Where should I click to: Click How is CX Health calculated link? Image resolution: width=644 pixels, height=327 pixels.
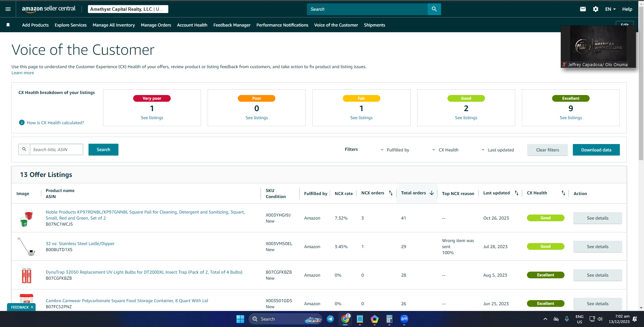(55, 123)
